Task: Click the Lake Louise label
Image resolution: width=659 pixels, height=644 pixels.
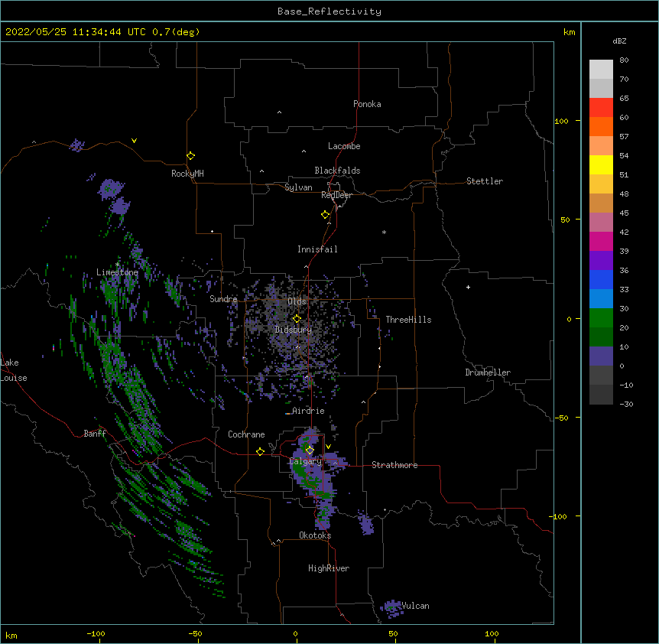Action: pyautogui.click(x=14, y=370)
